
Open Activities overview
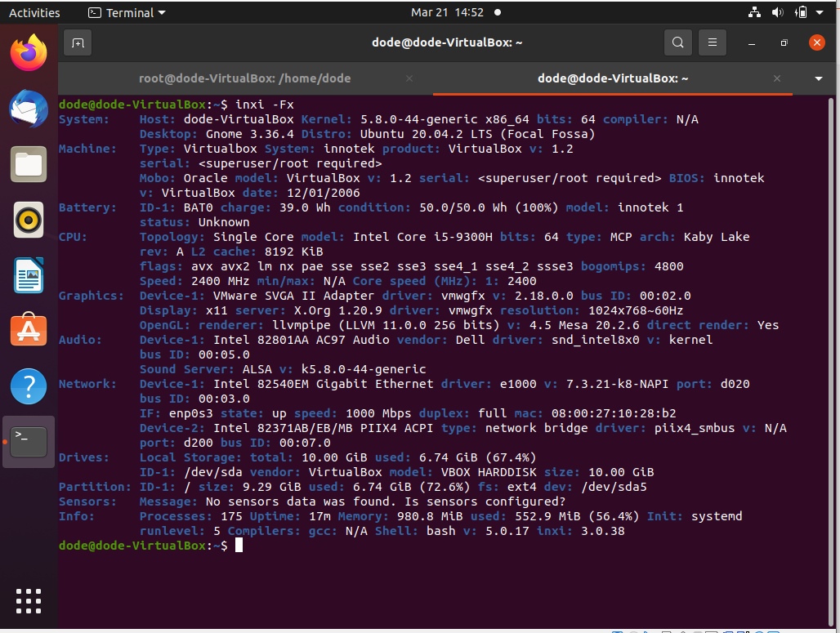[x=34, y=12]
